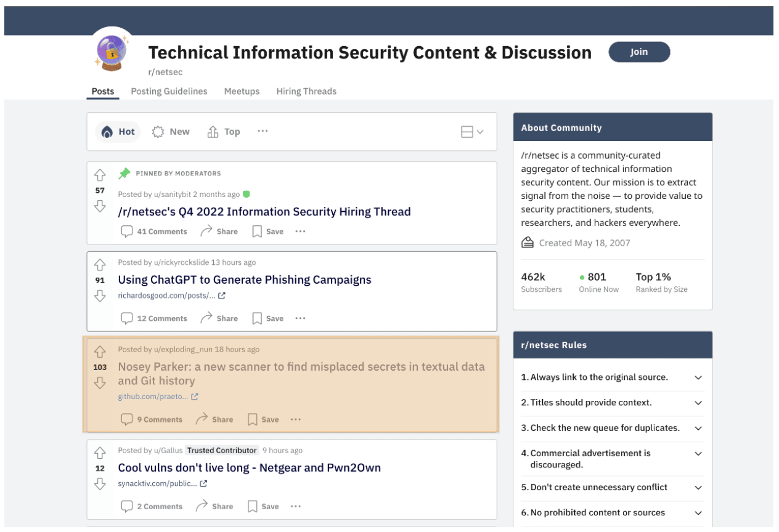
Task: Open user u/Gallus profile
Action: [168, 450]
